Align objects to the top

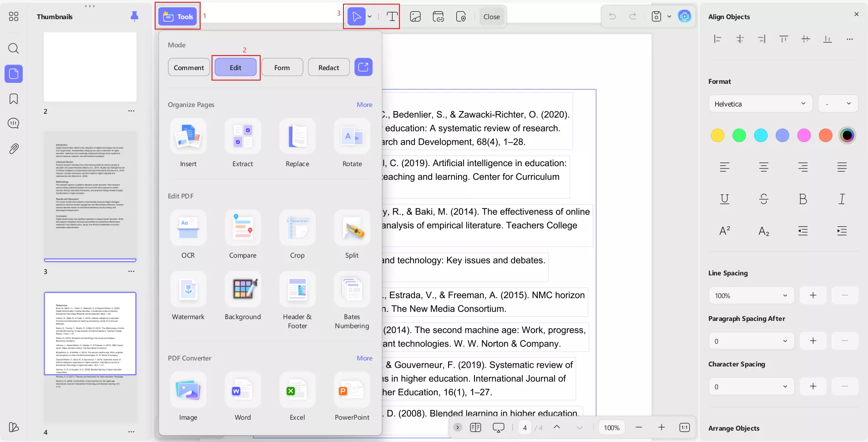[x=783, y=39]
